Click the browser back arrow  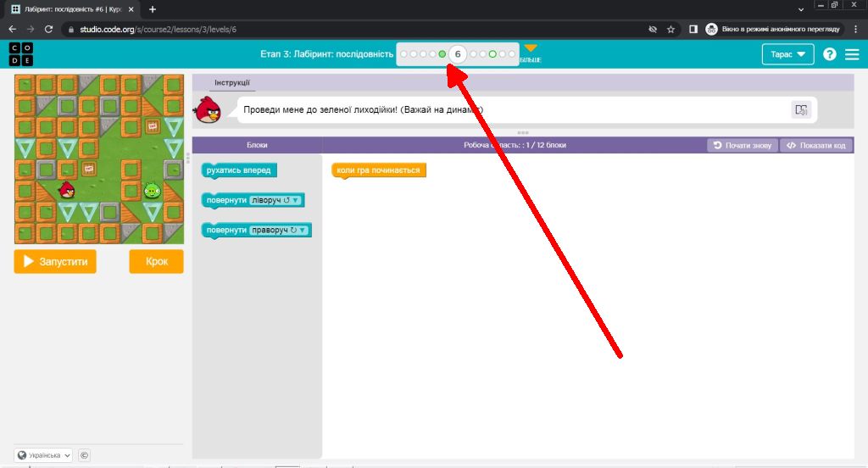(13, 30)
